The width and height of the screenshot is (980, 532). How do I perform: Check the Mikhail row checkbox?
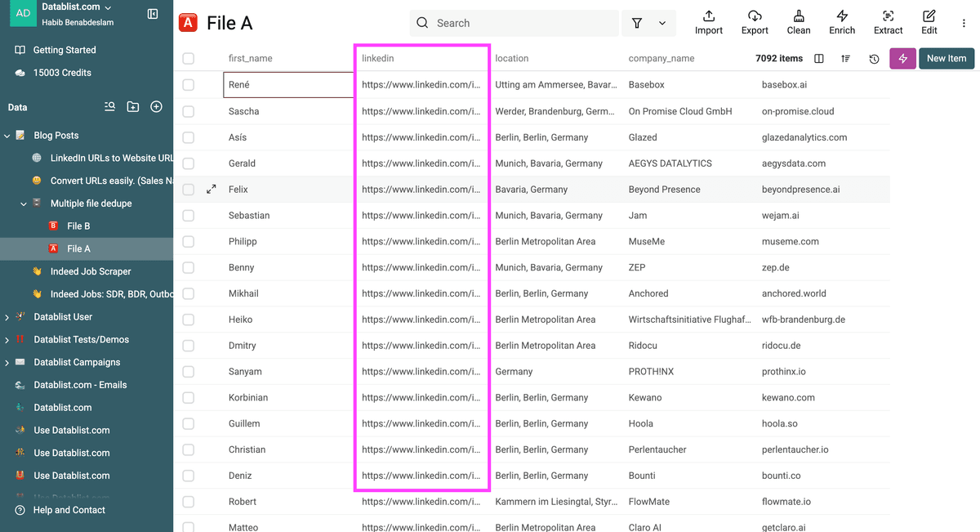pyautogui.click(x=189, y=293)
